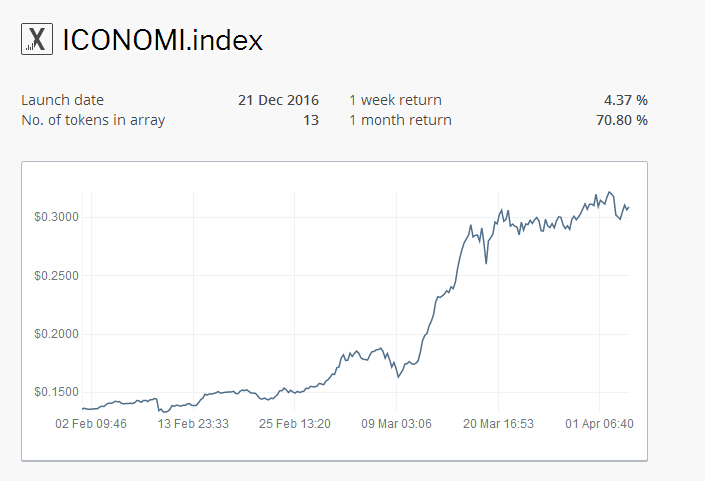The image size is (705, 481).
Task: Click the '01 Apr 06:40' x-axis label
Action: tap(599, 423)
